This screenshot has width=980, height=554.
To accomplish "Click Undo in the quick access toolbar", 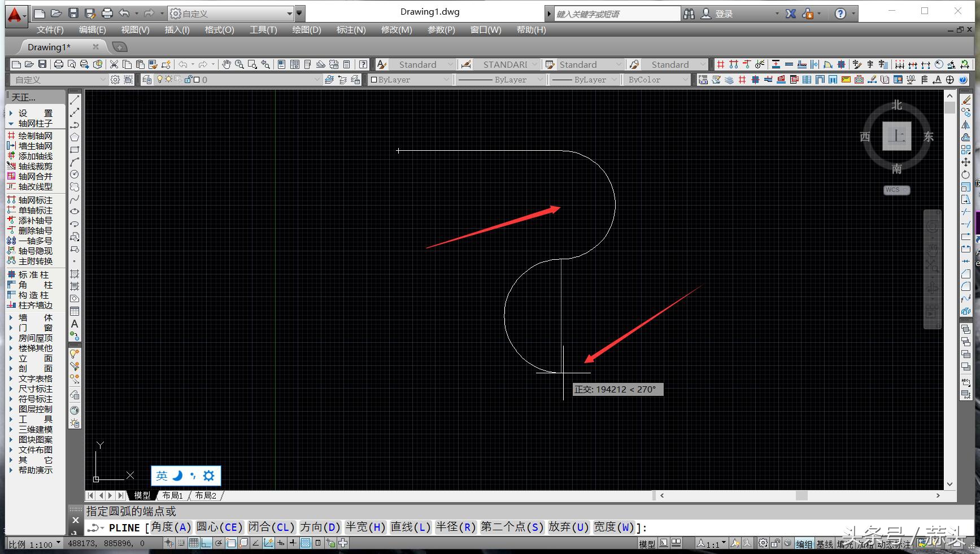I will (124, 13).
